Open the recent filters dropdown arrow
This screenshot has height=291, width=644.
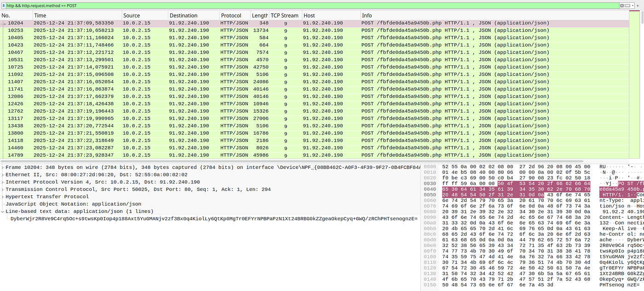pos(632,6)
